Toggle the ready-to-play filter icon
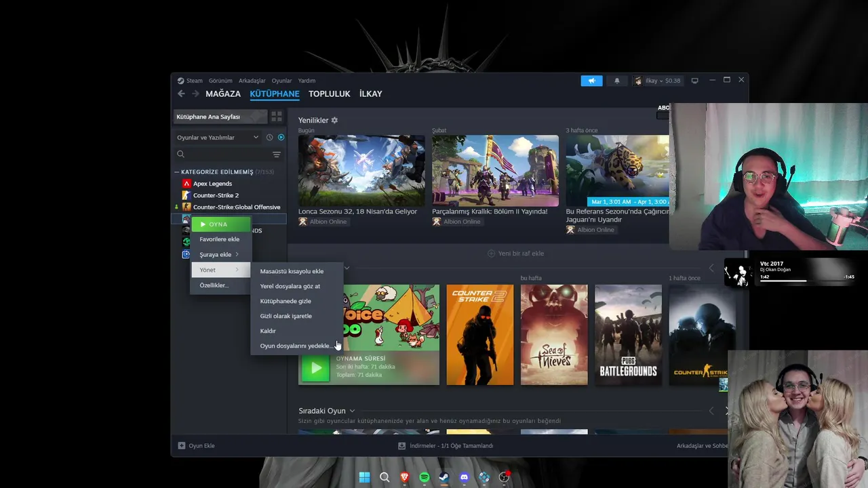This screenshot has width=868, height=488. coord(281,138)
